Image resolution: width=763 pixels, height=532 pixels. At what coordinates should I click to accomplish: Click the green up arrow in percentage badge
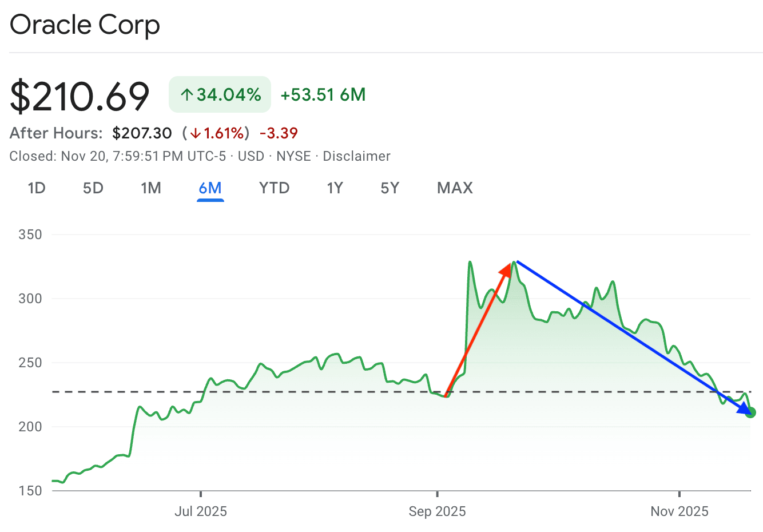(x=187, y=95)
